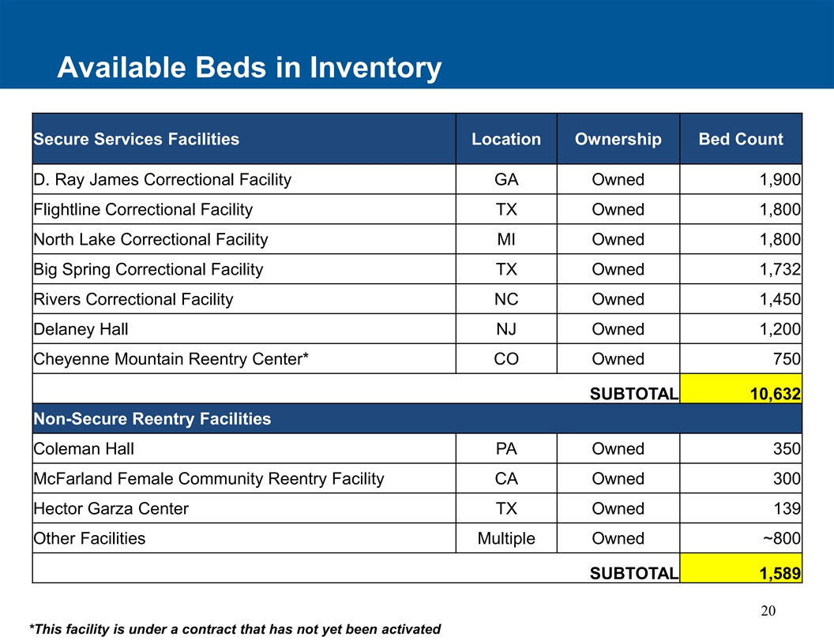Click the 'Ownership' column header

point(618,140)
